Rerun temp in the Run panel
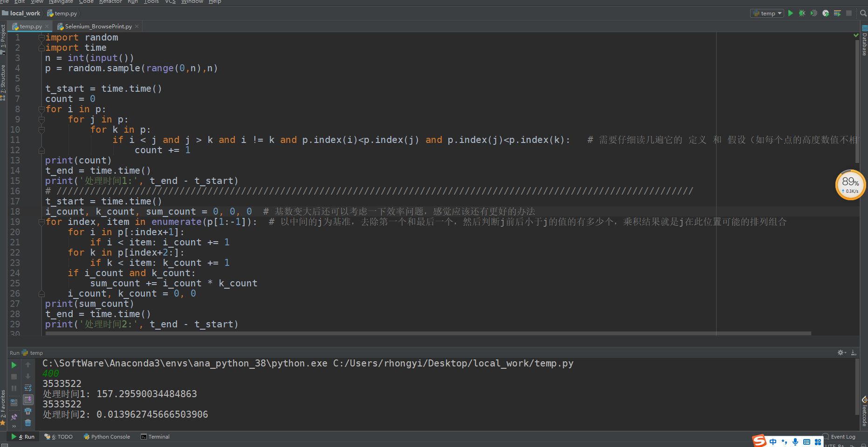The width and height of the screenshot is (868, 447). (x=14, y=365)
